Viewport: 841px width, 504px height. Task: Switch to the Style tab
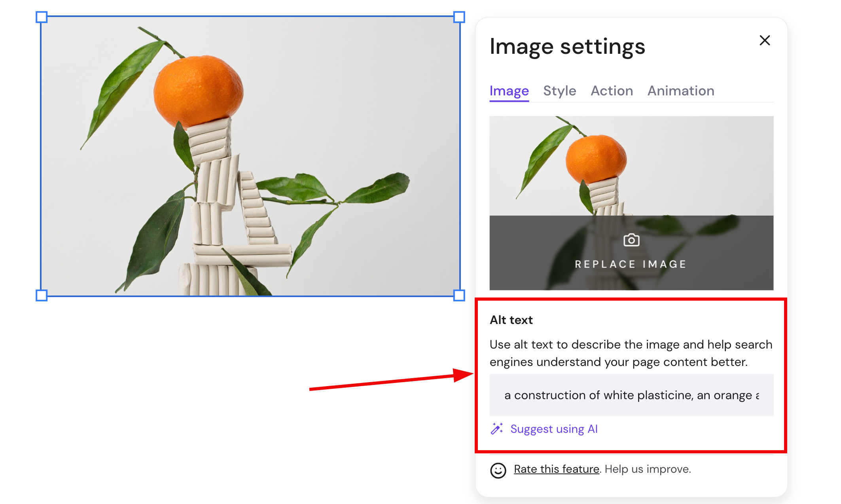(559, 91)
